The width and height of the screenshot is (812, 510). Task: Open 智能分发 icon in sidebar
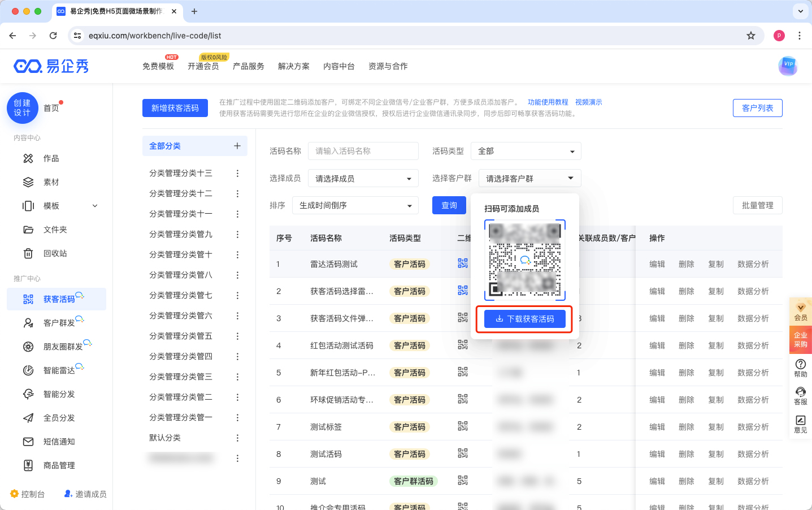click(28, 394)
